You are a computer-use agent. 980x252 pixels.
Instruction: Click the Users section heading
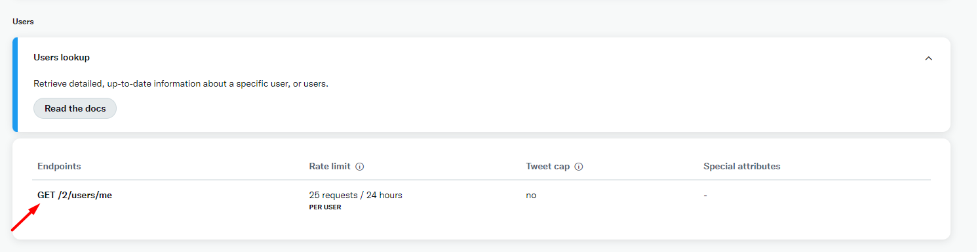point(23,22)
